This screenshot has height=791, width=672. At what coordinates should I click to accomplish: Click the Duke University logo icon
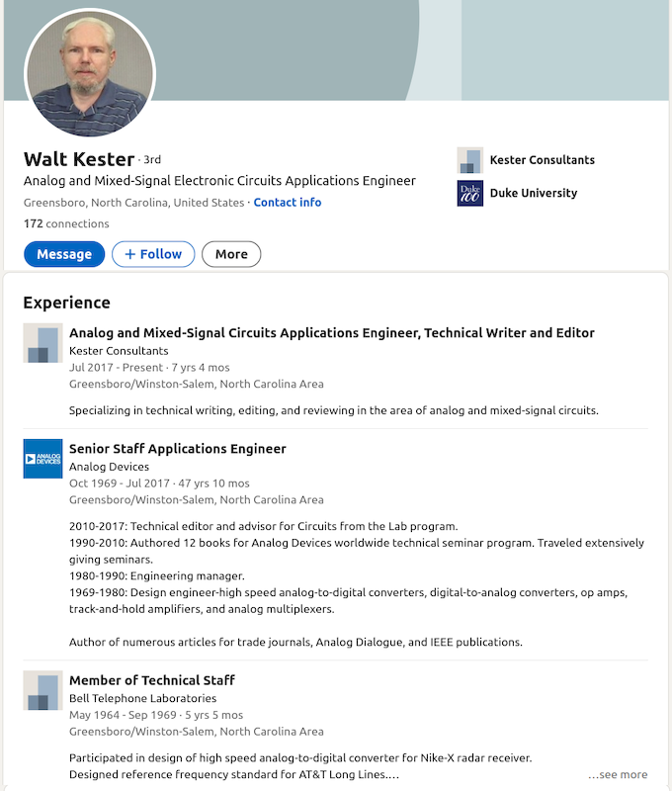(469, 193)
